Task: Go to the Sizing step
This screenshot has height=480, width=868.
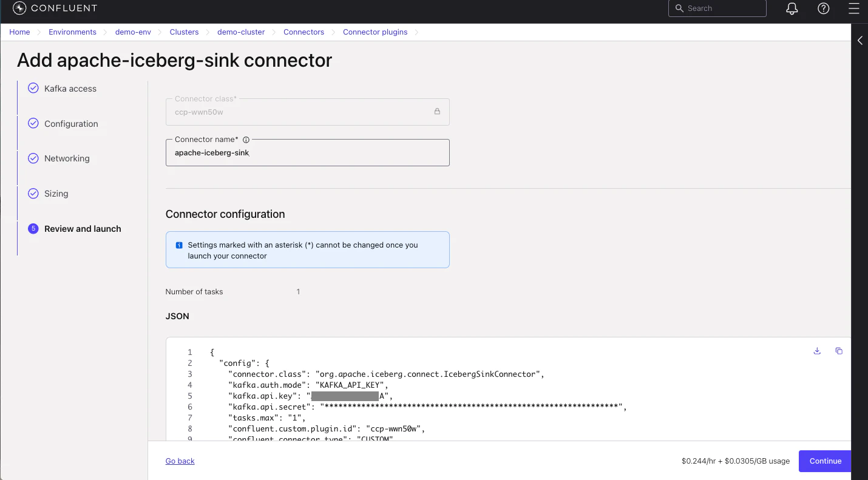Action: [x=56, y=194]
